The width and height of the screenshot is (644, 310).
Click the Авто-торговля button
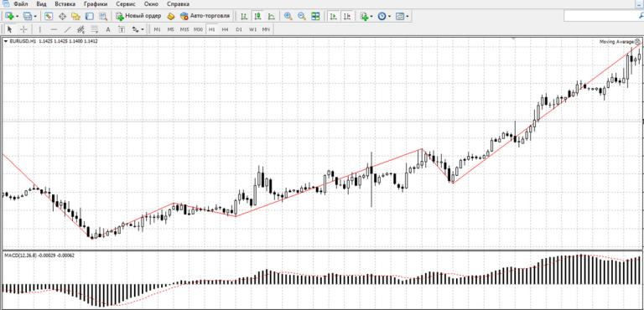(205, 17)
